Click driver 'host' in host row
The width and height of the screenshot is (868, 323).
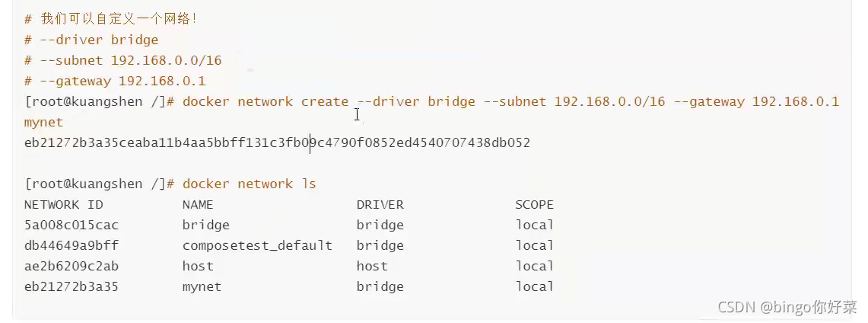tap(373, 266)
